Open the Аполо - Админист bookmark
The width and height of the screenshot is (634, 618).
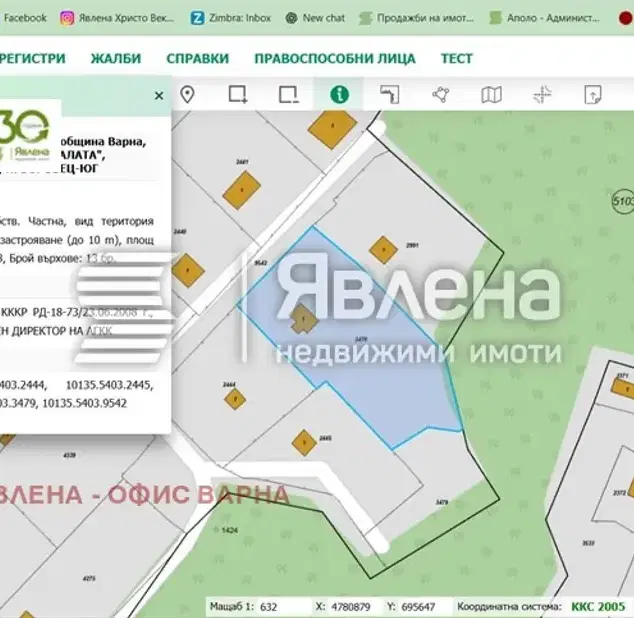coord(544,18)
